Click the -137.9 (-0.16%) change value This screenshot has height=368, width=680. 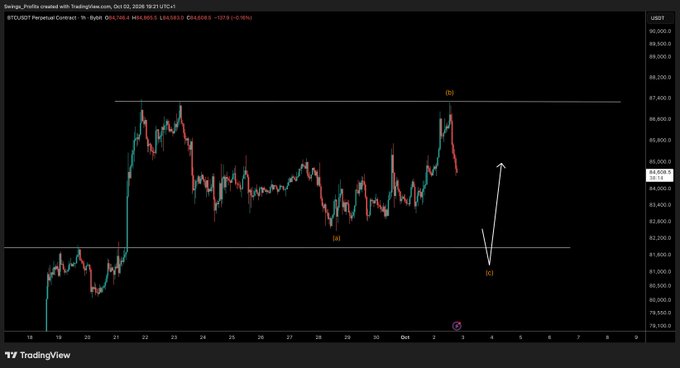pyautogui.click(x=233, y=18)
